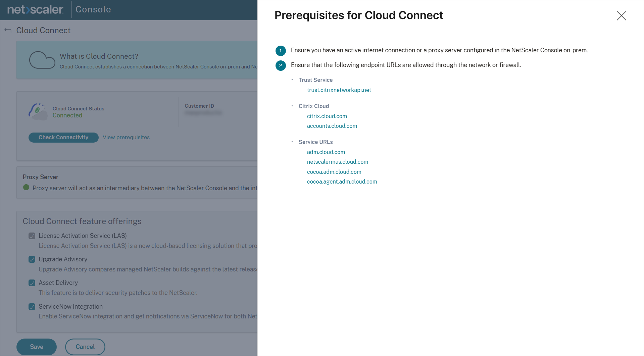Click the cloud icon in the banner
The image size is (644, 356).
point(42,60)
